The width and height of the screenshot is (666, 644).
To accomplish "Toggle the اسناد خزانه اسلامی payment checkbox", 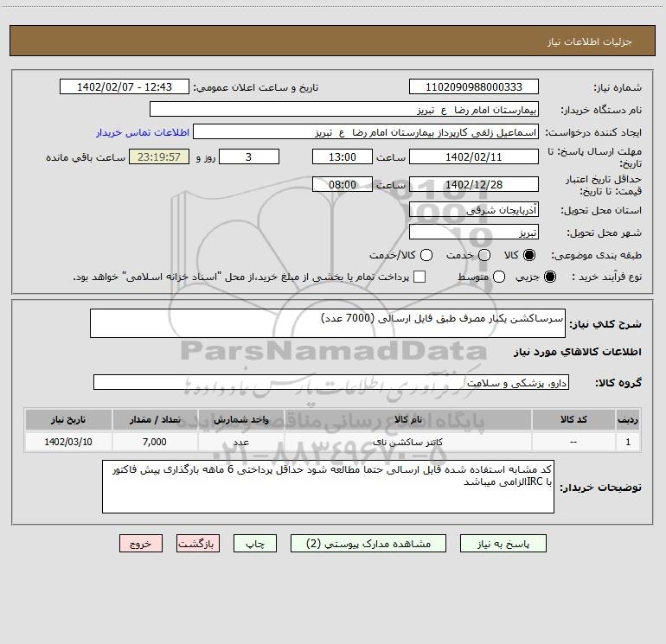I will (419, 277).
